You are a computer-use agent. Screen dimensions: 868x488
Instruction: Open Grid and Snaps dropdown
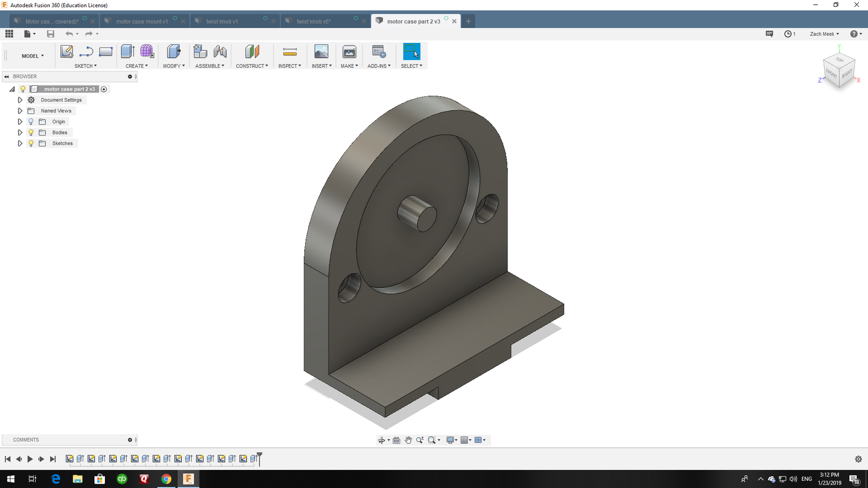coord(465,440)
